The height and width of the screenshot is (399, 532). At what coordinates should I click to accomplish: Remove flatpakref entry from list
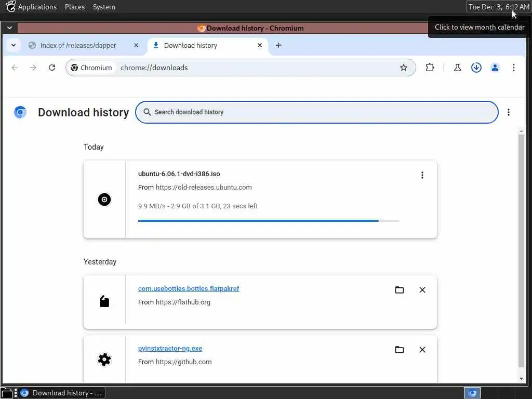point(422,290)
